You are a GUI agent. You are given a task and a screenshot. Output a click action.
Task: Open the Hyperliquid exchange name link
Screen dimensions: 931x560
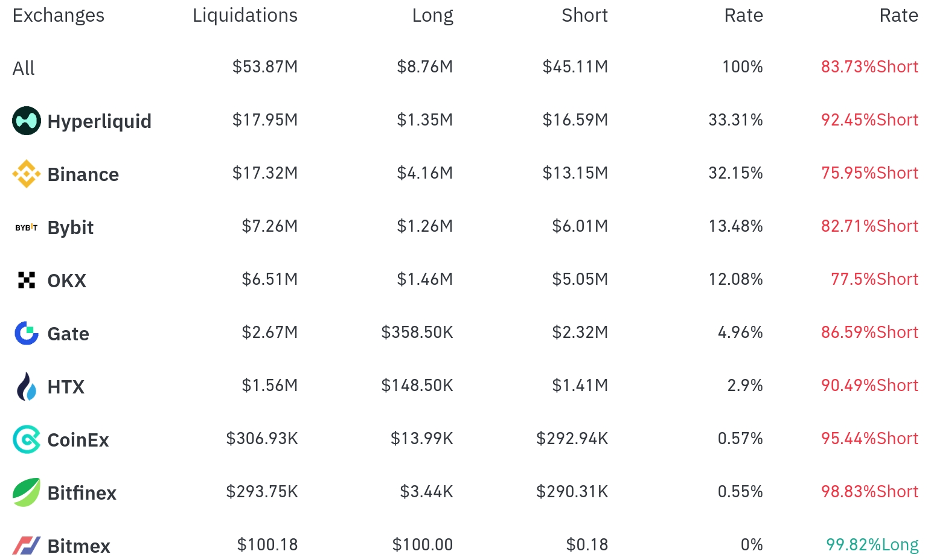[99, 121]
